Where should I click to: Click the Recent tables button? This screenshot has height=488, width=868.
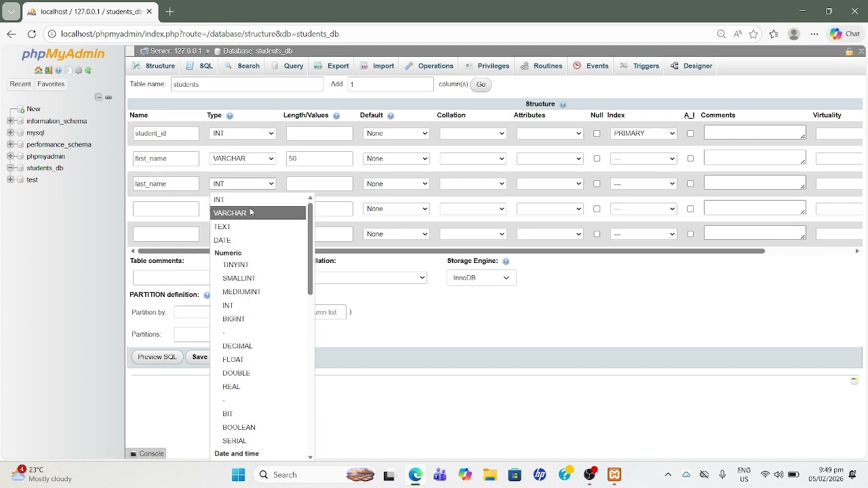coord(20,84)
